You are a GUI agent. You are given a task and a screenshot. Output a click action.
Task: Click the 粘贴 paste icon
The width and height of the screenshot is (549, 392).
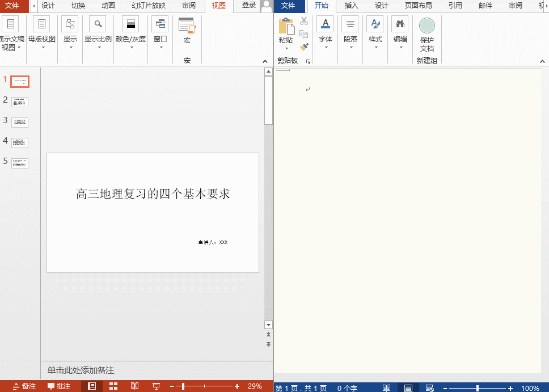point(286,26)
